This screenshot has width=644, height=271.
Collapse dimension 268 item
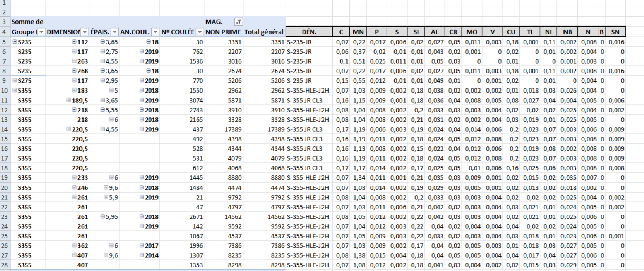74,71
